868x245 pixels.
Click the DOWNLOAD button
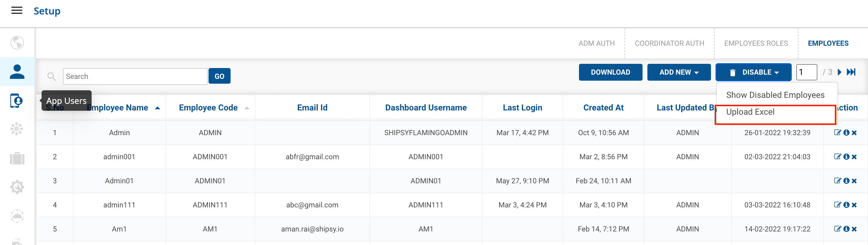pos(610,72)
